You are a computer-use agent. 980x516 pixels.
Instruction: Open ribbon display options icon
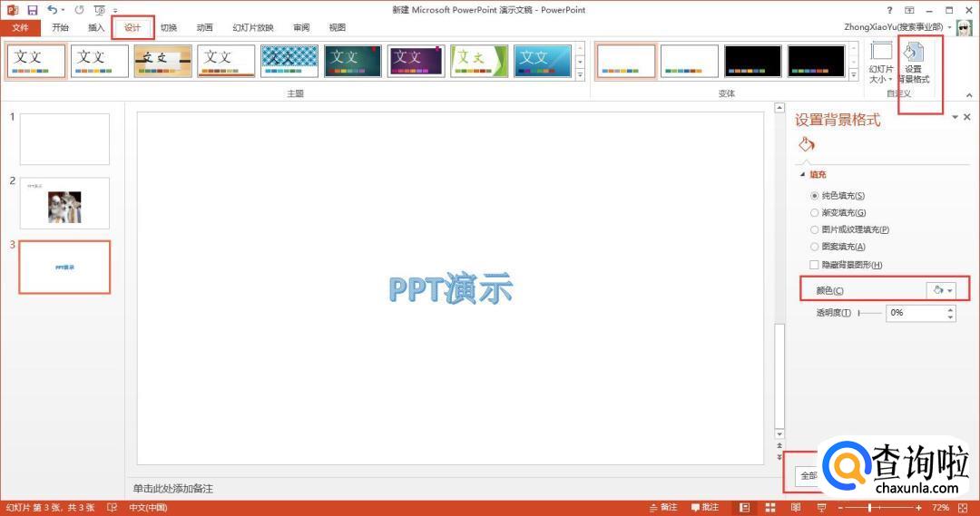[909, 10]
